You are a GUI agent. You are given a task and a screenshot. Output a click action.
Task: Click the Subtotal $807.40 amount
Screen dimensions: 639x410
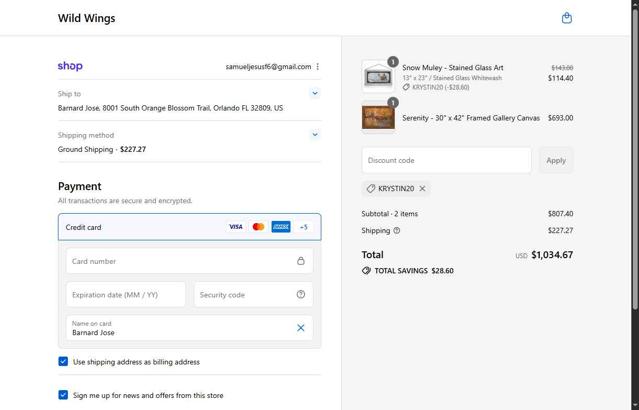coord(560,214)
